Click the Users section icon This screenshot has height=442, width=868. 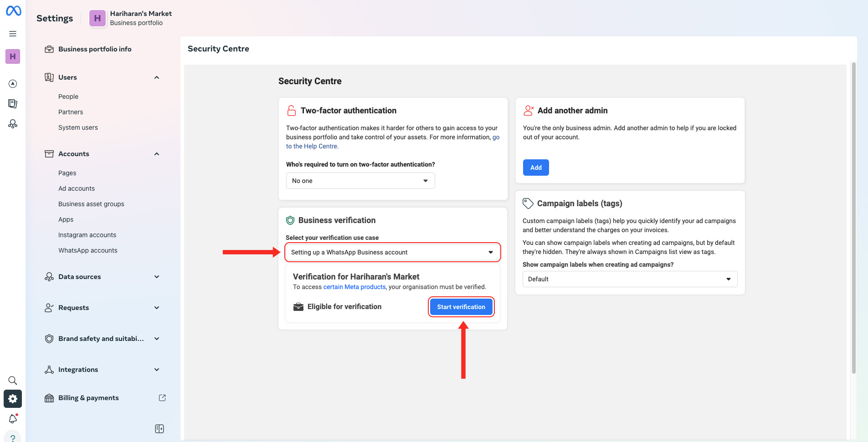[x=49, y=77]
